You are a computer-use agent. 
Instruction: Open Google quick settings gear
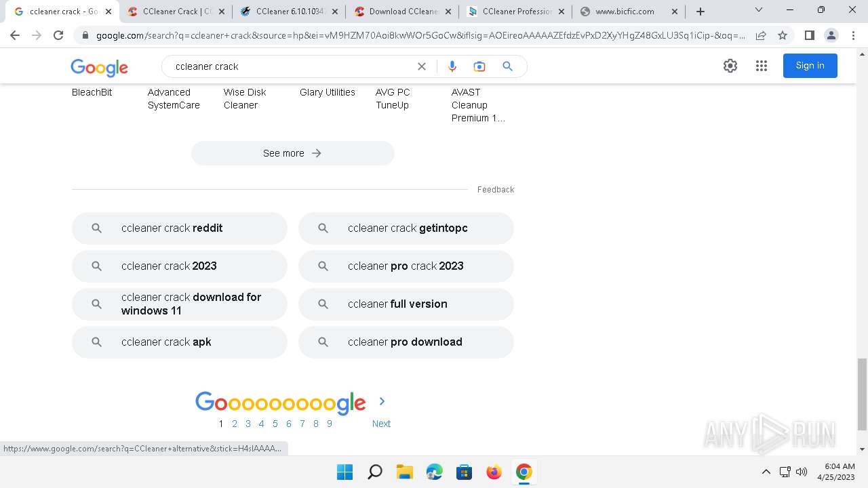[730, 66]
